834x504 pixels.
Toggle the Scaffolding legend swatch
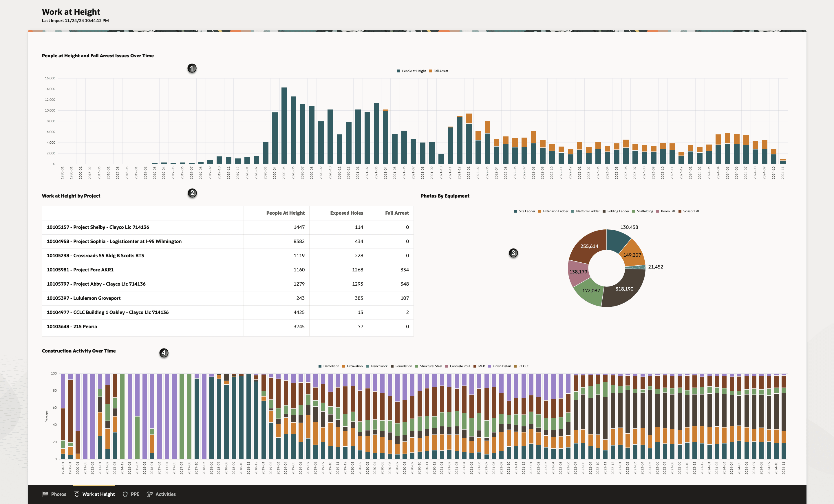[634, 211]
